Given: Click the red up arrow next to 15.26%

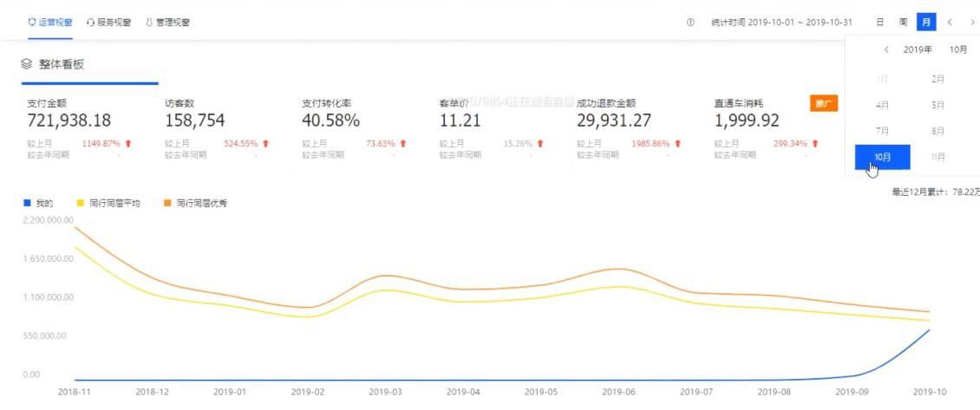Looking at the screenshot, I should click(x=540, y=144).
